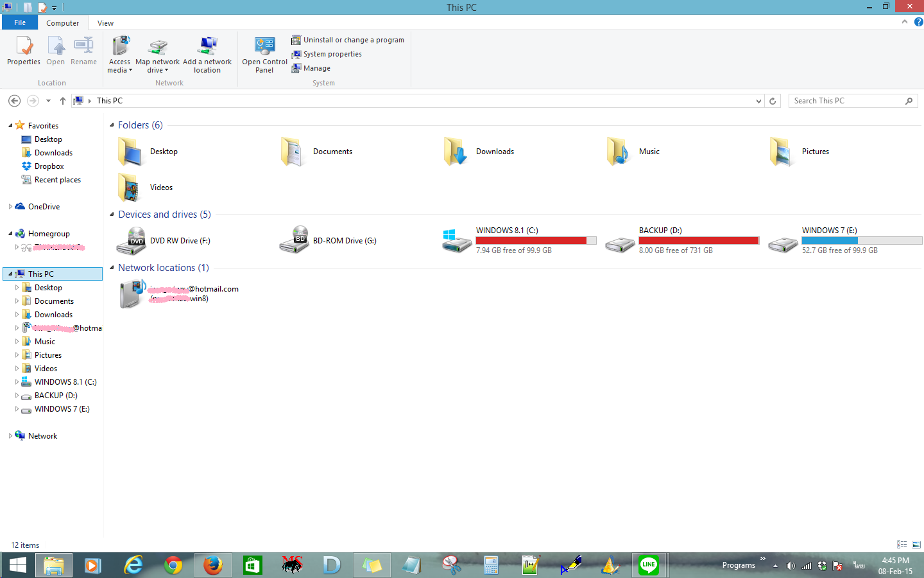Switch to details view layout icon

click(902, 545)
